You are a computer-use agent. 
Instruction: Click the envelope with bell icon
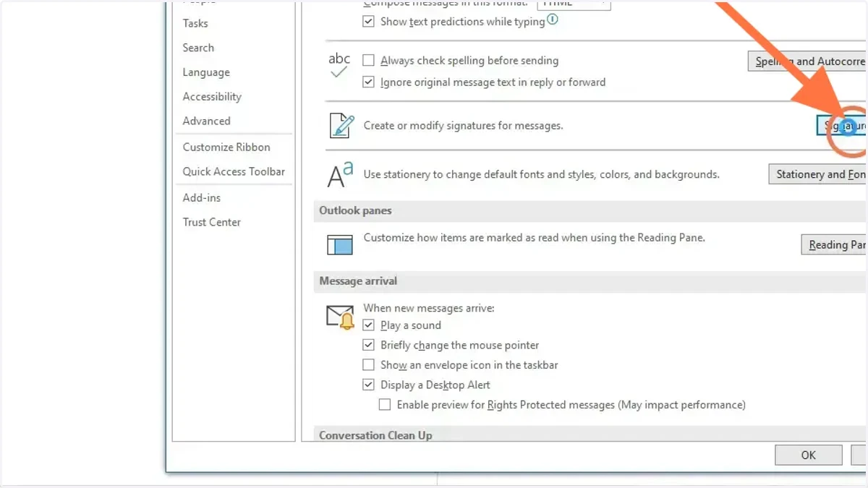coord(341,318)
